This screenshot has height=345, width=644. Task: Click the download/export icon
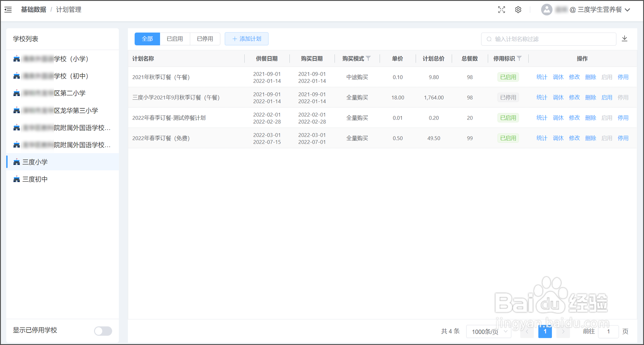coord(625,39)
